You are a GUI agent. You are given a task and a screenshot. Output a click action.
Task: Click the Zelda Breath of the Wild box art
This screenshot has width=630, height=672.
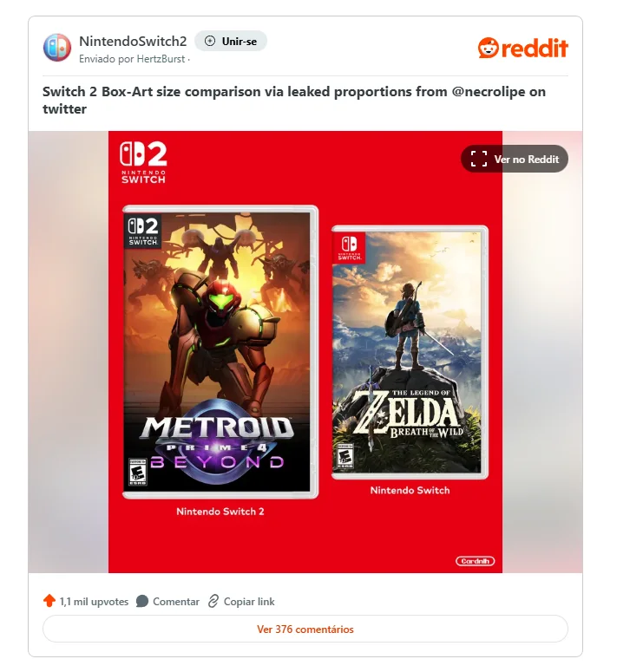click(410, 352)
